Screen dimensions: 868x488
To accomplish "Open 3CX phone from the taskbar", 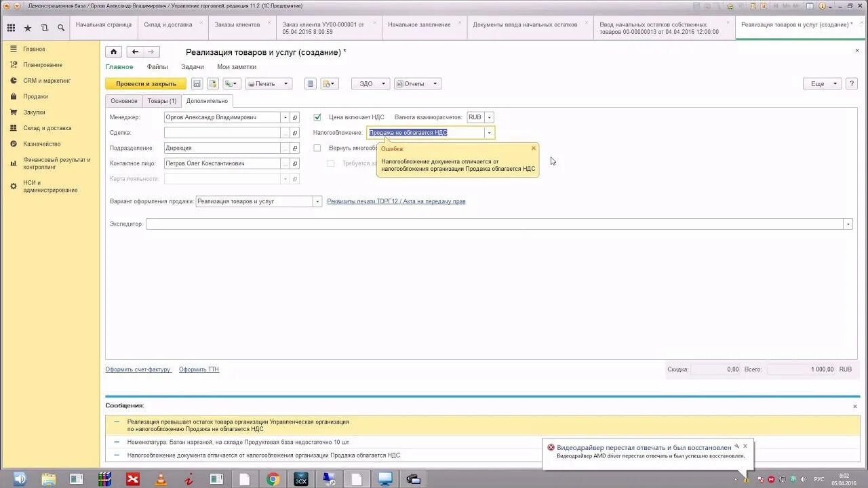I will point(300,479).
